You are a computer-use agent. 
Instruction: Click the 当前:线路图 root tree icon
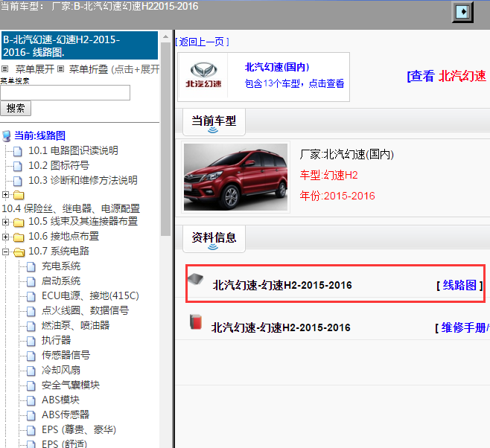(7, 136)
